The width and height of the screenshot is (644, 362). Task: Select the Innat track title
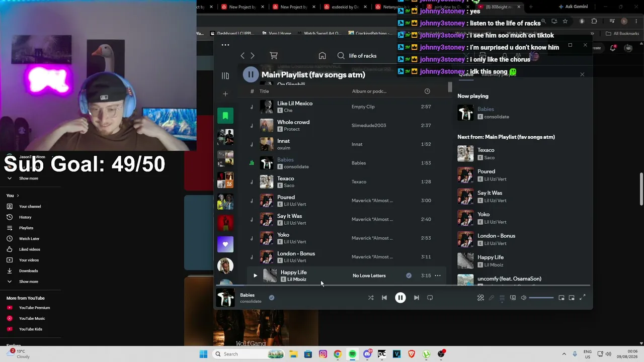point(283,141)
